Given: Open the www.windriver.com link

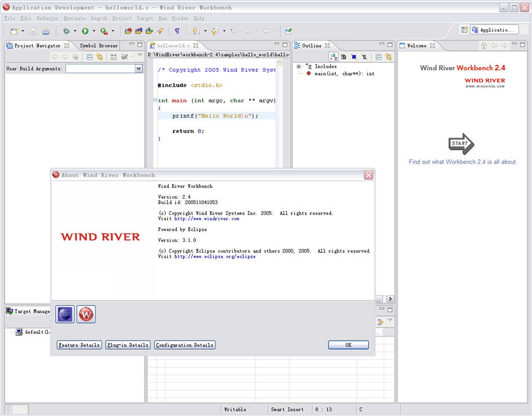Looking at the screenshot, I should [207, 218].
